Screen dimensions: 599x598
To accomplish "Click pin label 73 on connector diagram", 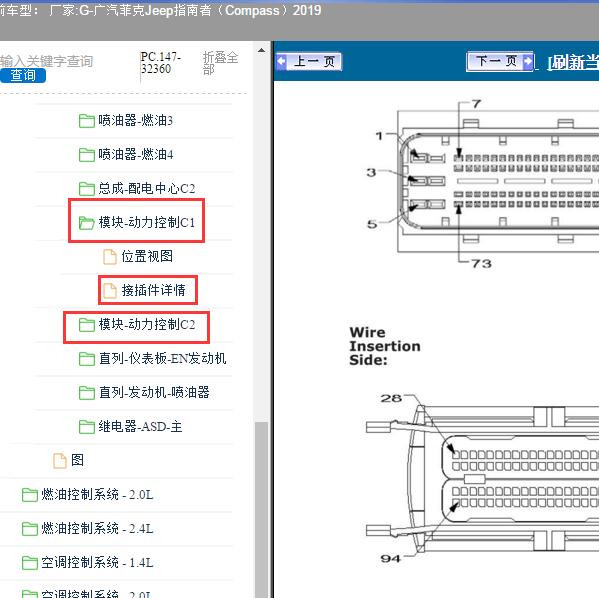I will point(481,264).
